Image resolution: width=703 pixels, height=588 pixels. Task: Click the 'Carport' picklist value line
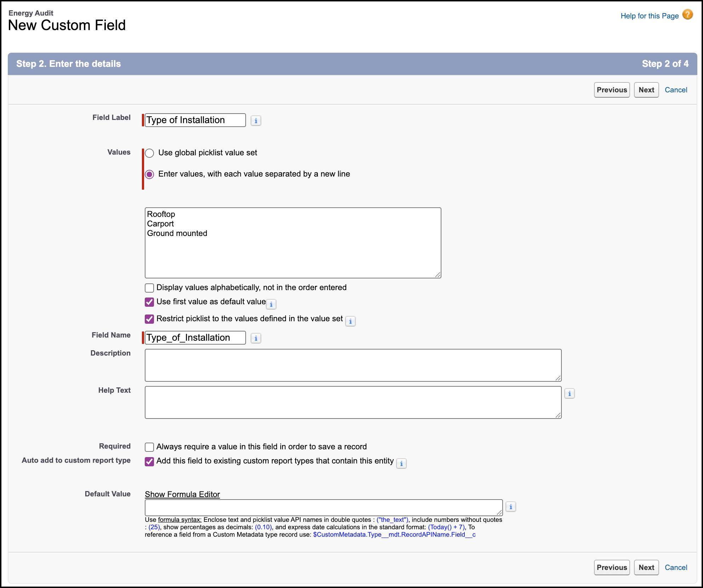(x=160, y=224)
